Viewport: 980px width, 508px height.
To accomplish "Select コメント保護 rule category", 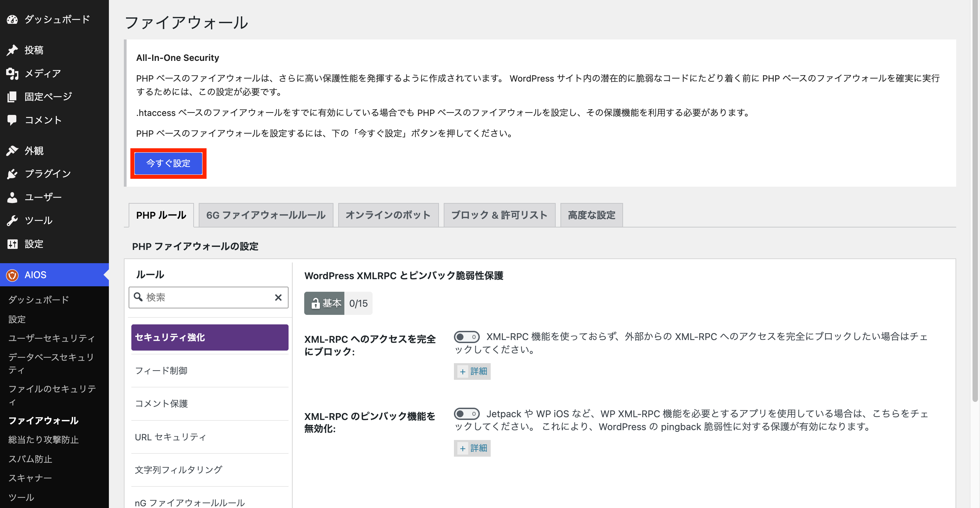I will 210,404.
